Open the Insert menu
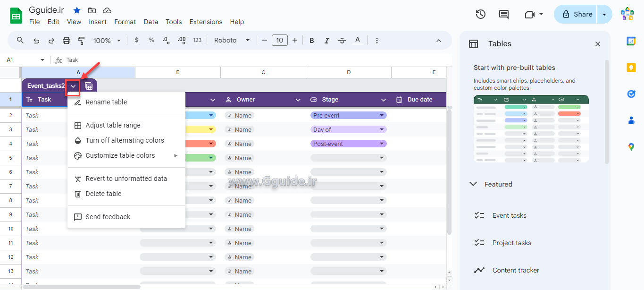The width and height of the screenshot is (644, 290). pos(98,22)
